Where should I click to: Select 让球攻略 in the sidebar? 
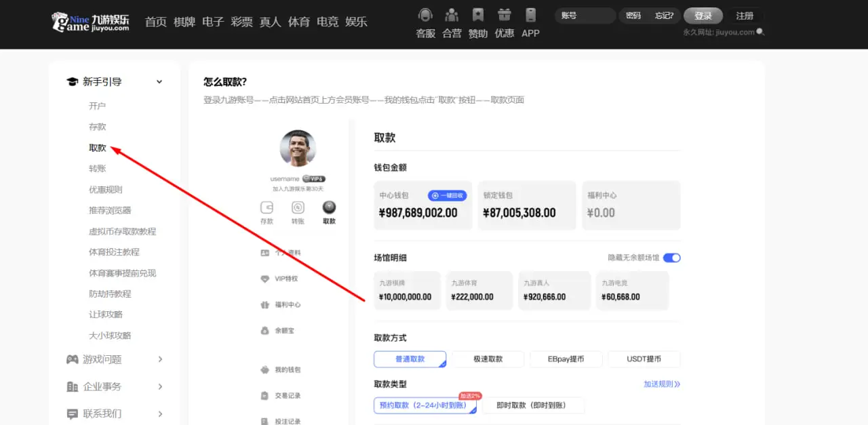(106, 315)
